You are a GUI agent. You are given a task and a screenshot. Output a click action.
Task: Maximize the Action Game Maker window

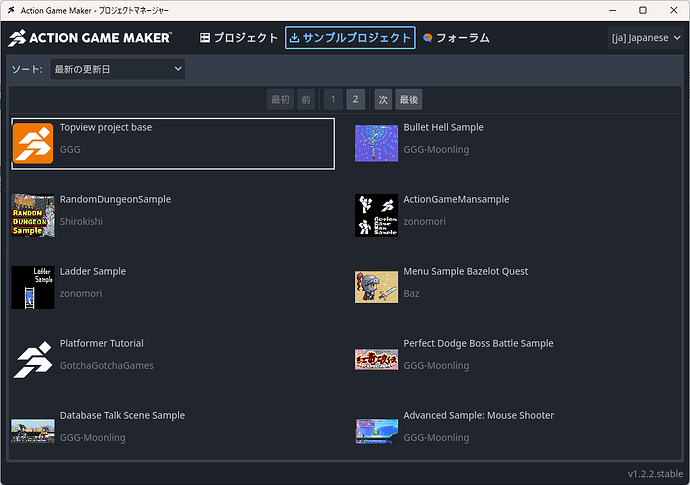coord(643,10)
